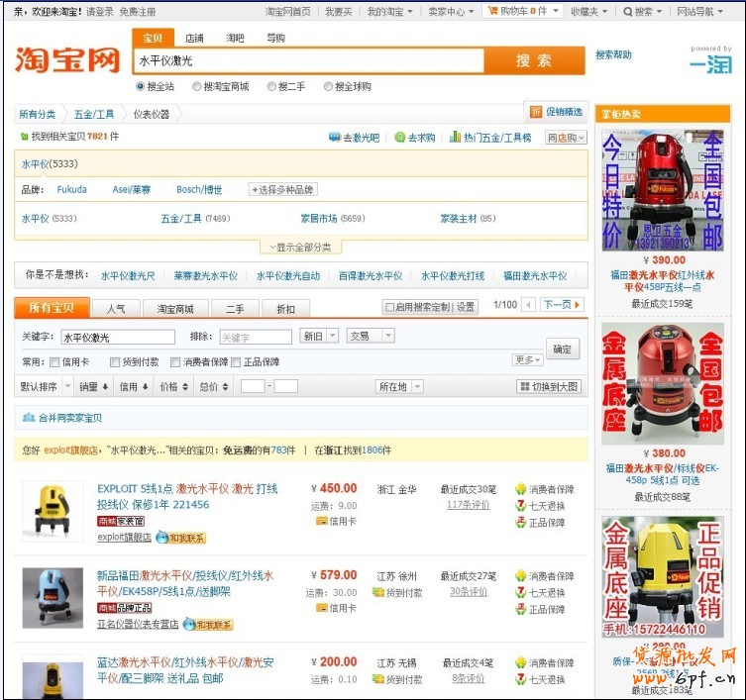Click the 热门五金/工具榜 chart icon

pos(455,138)
